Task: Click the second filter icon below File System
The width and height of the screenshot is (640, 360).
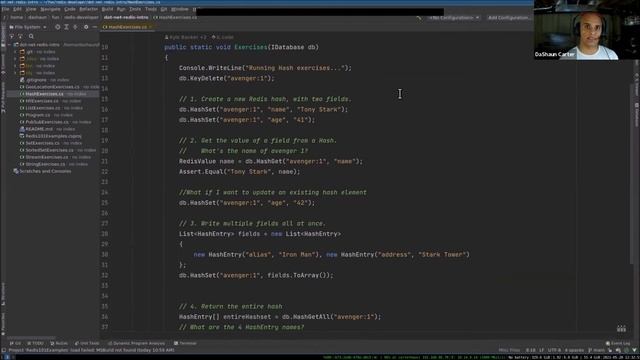Action: pos(20,36)
